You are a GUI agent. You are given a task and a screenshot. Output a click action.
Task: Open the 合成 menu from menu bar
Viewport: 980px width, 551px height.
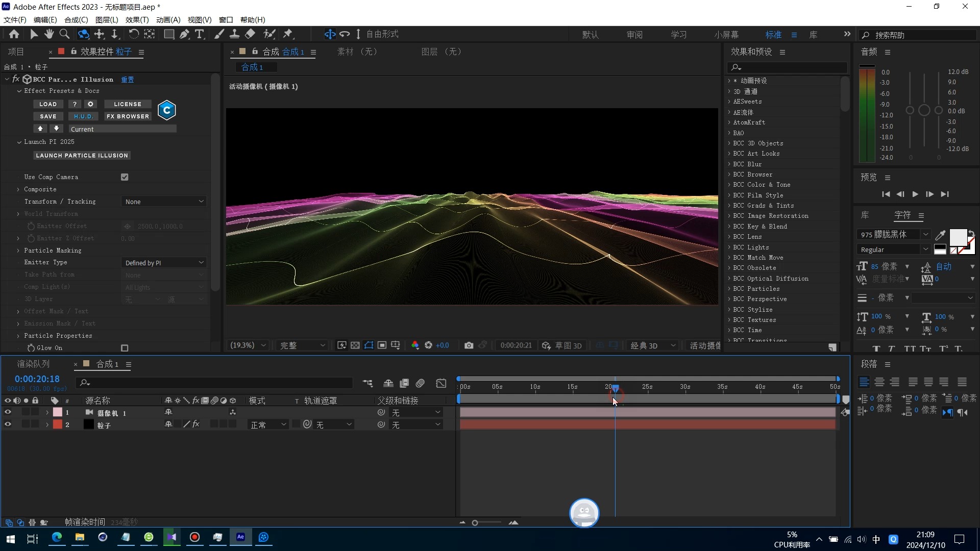(75, 19)
